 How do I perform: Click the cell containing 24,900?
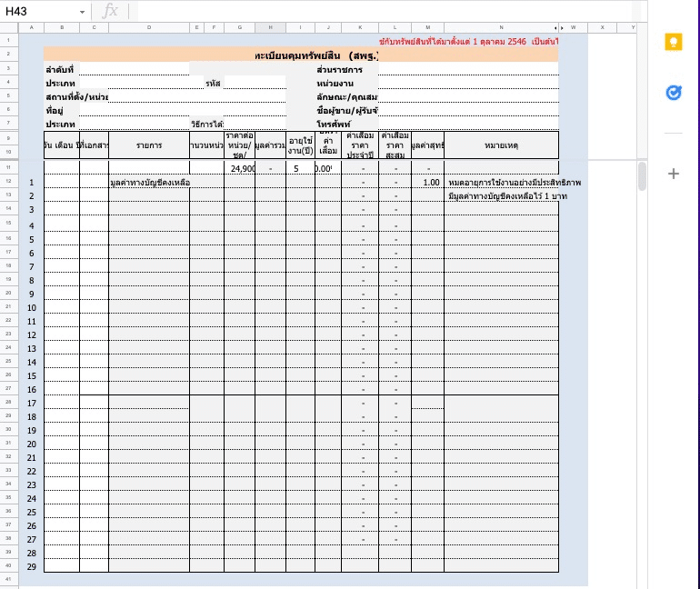click(240, 168)
